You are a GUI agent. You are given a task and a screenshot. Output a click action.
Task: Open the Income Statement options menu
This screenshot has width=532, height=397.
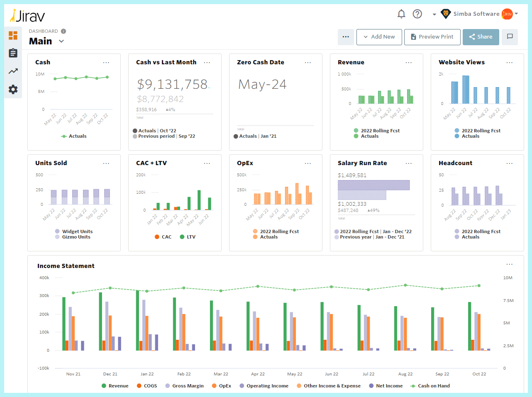click(509, 264)
